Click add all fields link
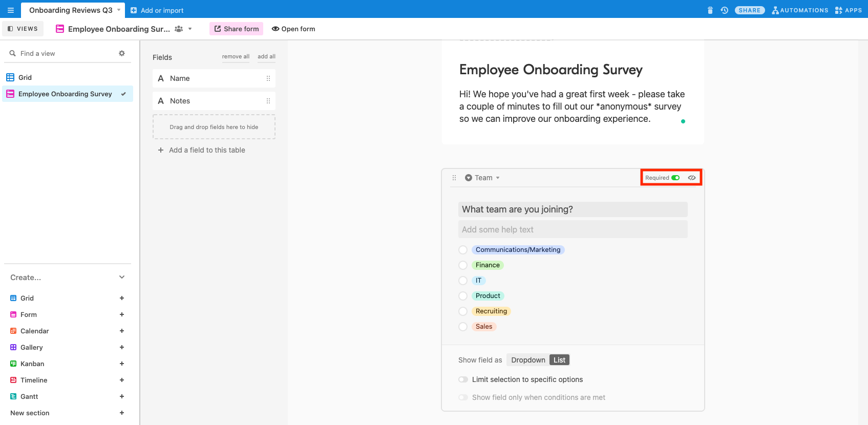Viewport: 868px width, 425px height. [266, 56]
